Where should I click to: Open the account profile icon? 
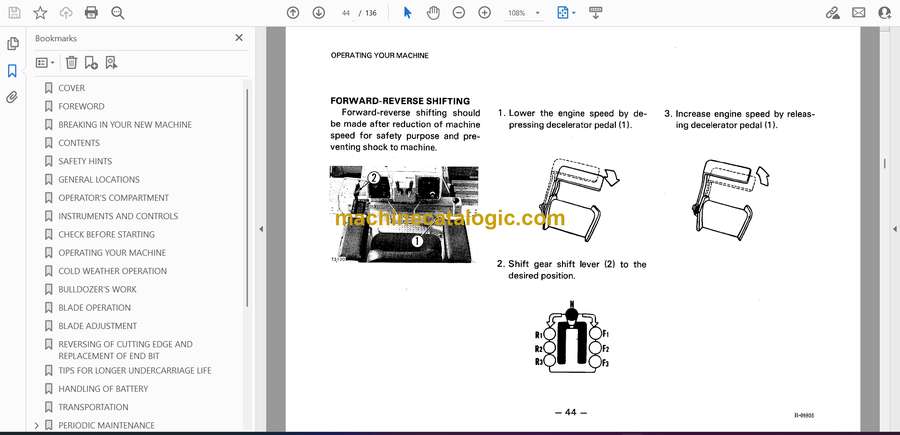point(885,13)
